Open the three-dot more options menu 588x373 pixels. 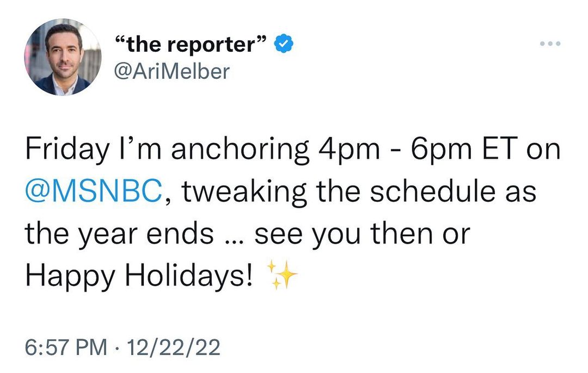[549, 44]
